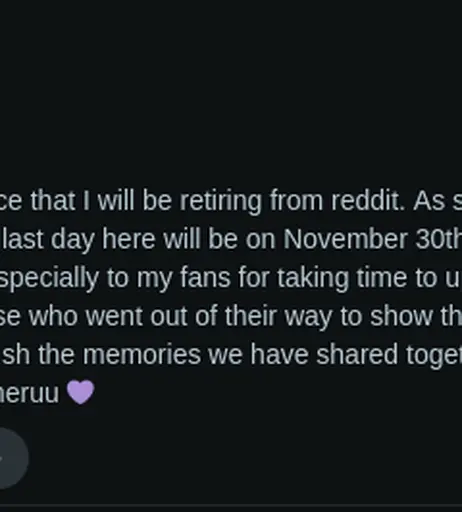Click the horizontal divider below the post

(231, 505)
